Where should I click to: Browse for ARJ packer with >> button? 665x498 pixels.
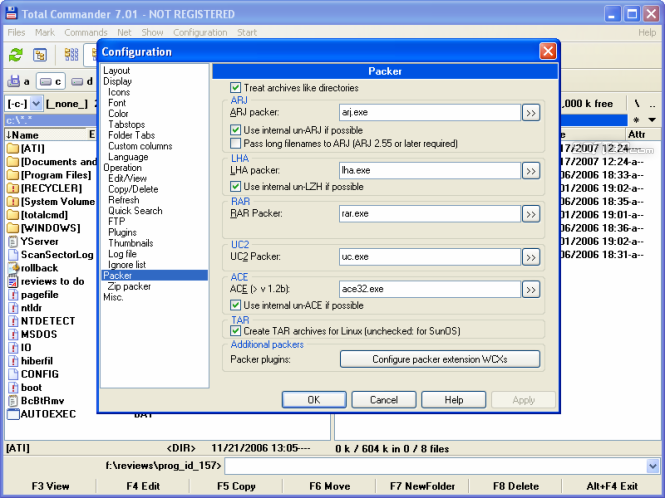pos(531,113)
